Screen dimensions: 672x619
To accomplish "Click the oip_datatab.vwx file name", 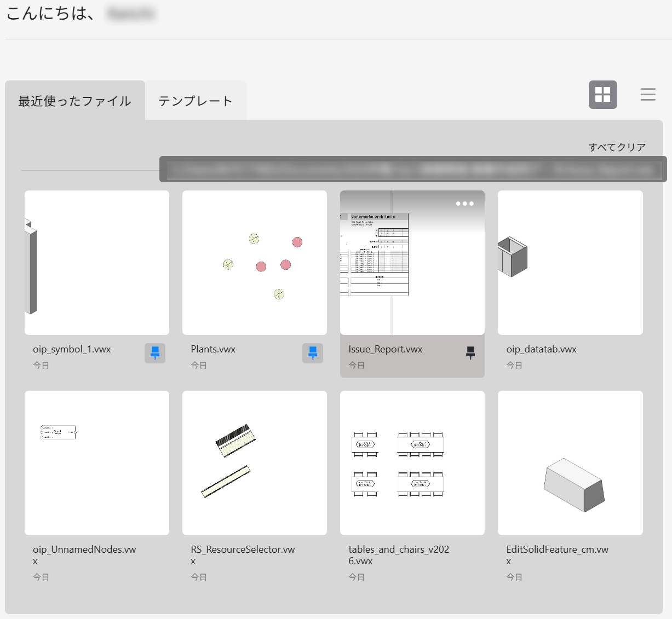I will click(541, 349).
